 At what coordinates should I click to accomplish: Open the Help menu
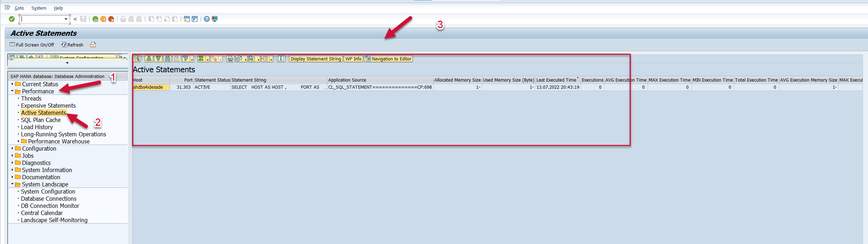(x=58, y=8)
